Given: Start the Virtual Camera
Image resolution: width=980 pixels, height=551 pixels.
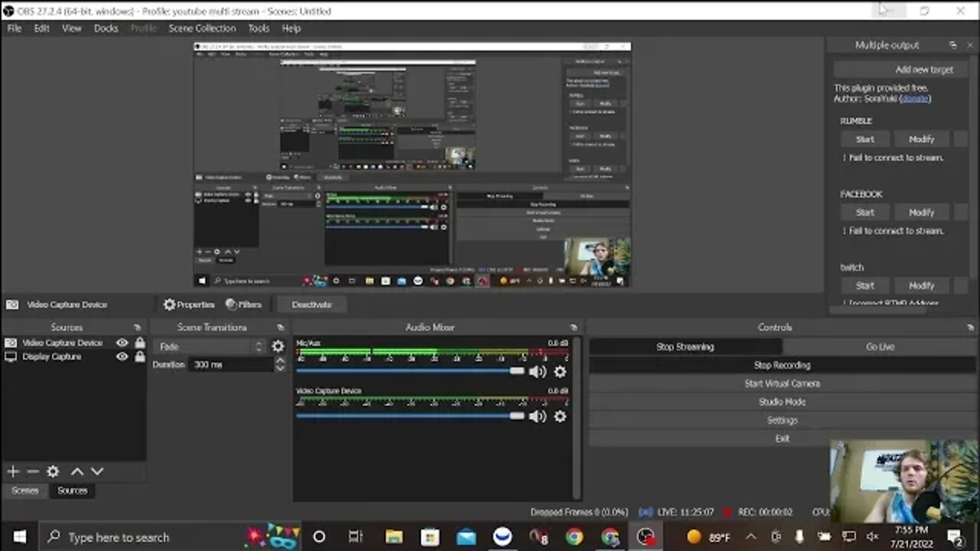Looking at the screenshot, I should click(782, 383).
